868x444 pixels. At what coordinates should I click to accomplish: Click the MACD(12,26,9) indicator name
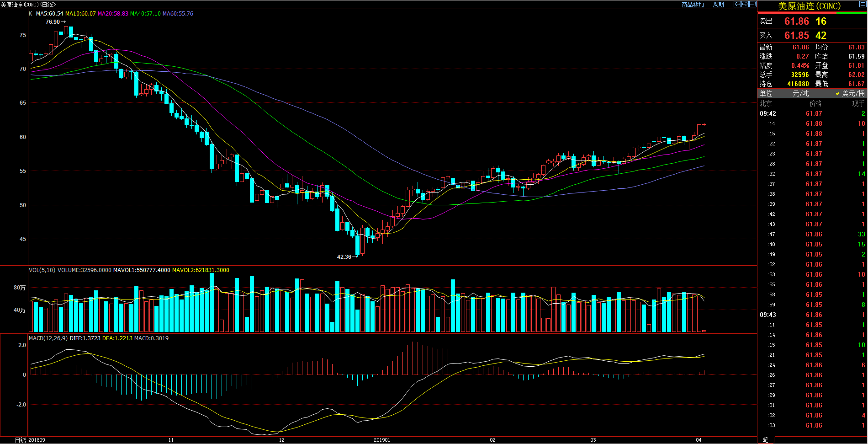(48, 338)
